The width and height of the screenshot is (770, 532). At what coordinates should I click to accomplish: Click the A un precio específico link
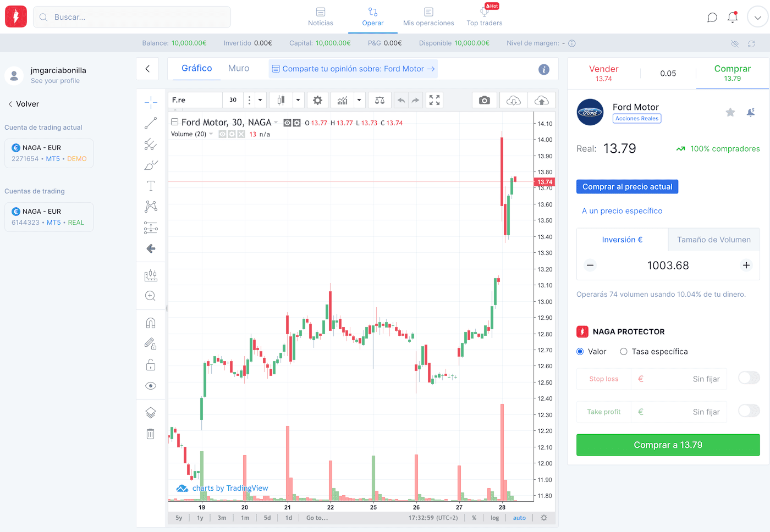[622, 211]
